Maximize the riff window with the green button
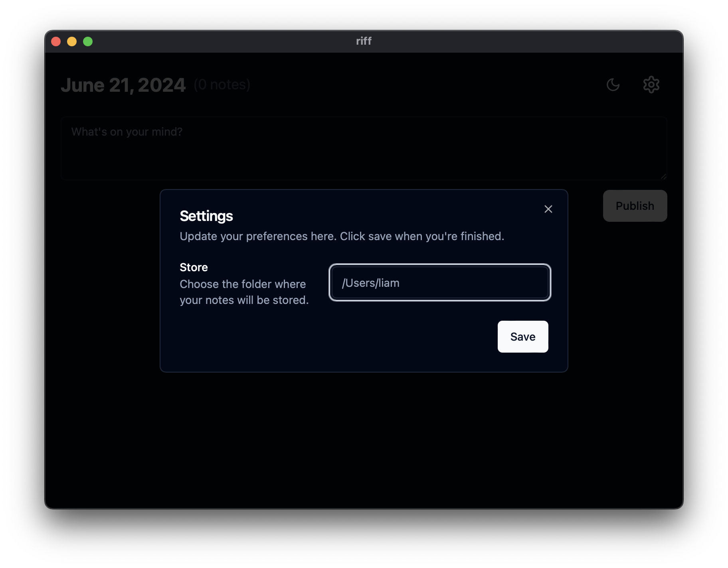 click(x=88, y=41)
